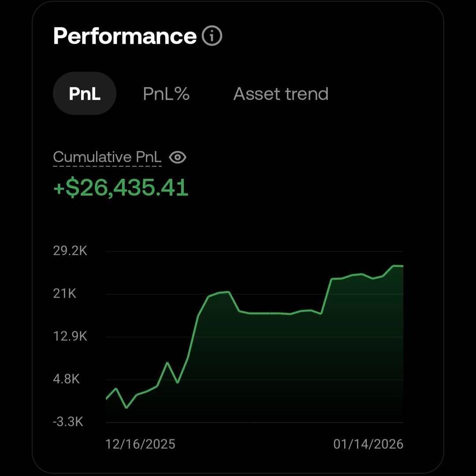The width and height of the screenshot is (476, 476).
Task: Switch to the PnL% tab
Action: (166, 94)
